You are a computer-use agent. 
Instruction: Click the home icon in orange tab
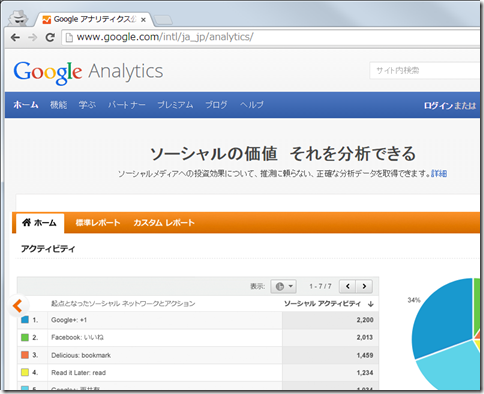click(x=27, y=222)
